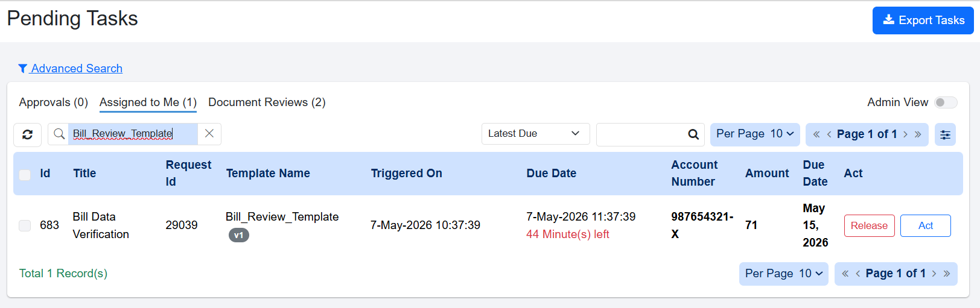Expand the top Per Page 10 dropdown
Viewport: 980px width, 308px height.
(755, 134)
